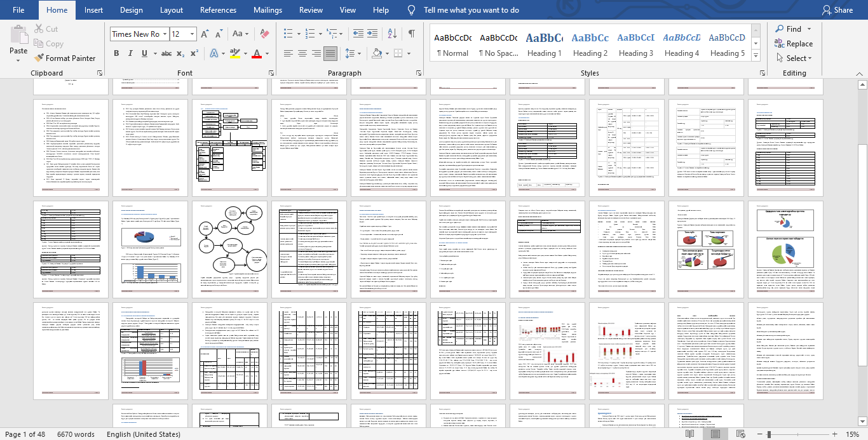
Task: Open the References ribbon tab
Action: (218, 10)
